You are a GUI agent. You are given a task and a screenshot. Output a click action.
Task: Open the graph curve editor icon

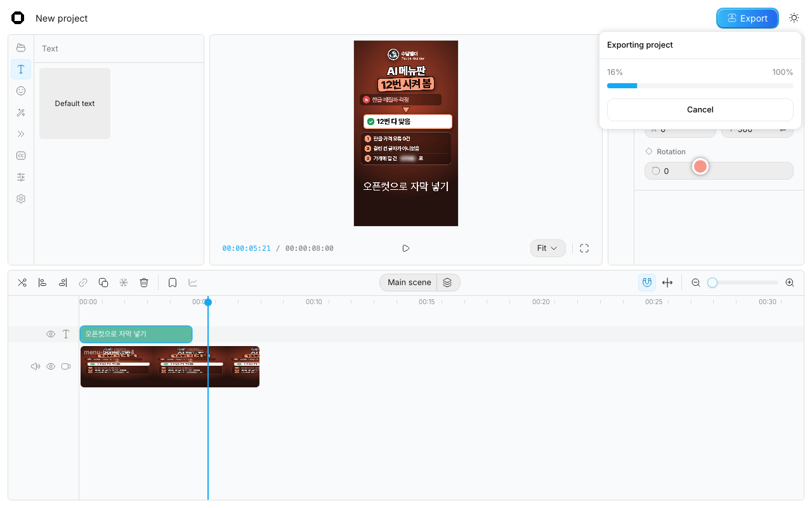pos(193,283)
